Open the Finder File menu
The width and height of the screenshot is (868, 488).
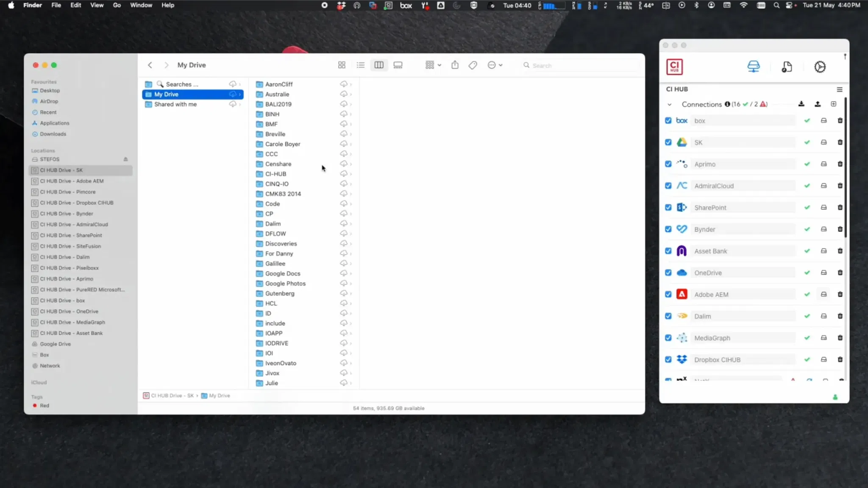(56, 5)
